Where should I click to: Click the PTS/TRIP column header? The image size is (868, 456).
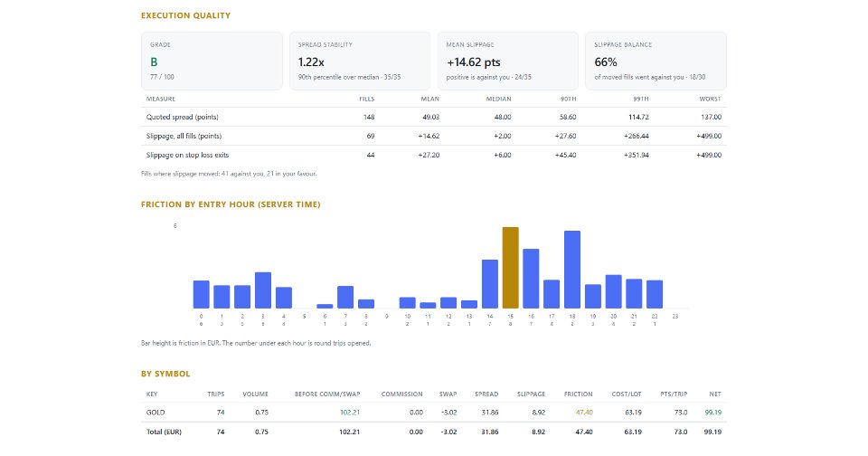[674, 394]
